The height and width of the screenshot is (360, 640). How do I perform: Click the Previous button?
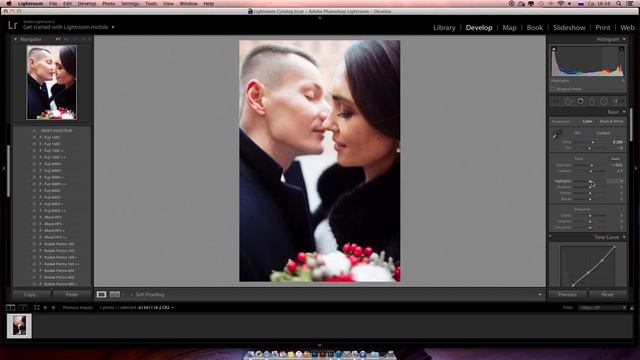[567, 294]
